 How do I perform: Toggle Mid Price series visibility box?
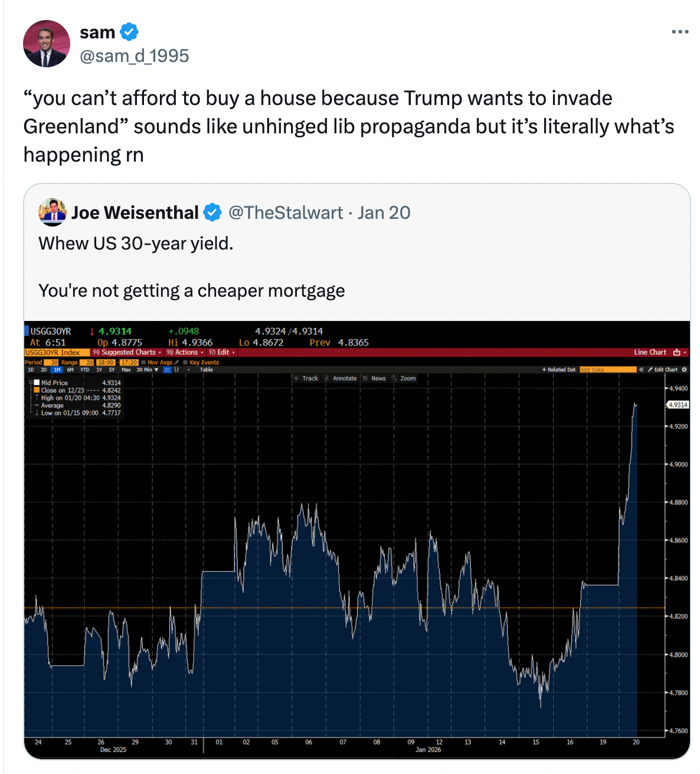37,382
